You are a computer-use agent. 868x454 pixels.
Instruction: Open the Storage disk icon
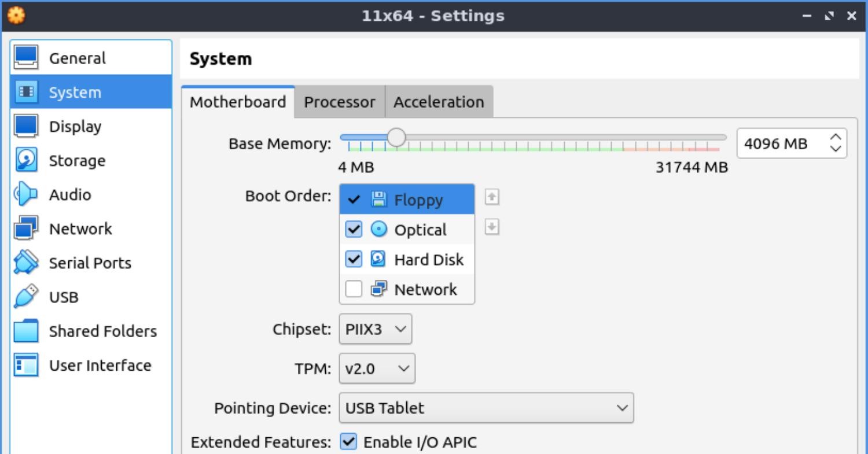point(26,160)
